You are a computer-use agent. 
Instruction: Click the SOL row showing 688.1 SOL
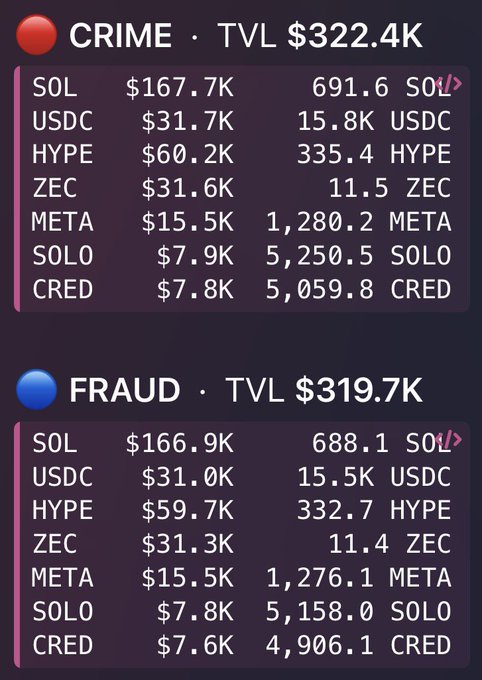click(x=242, y=443)
